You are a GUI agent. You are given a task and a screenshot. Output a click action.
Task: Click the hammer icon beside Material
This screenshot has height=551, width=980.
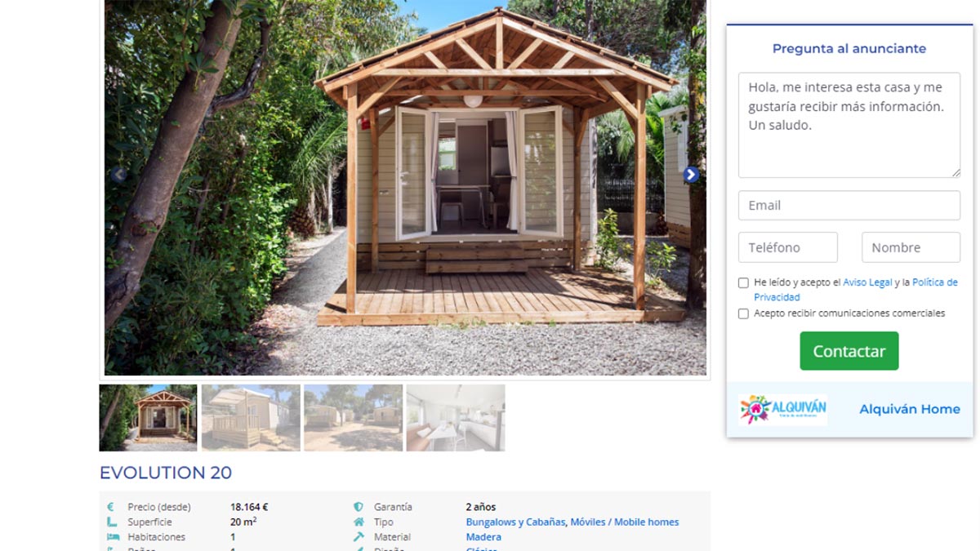point(359,537)
